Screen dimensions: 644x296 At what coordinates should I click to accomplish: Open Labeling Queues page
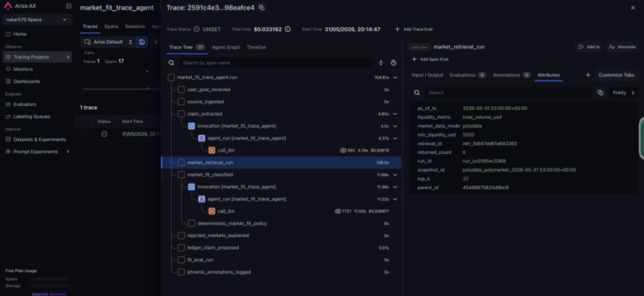point(32,116)
